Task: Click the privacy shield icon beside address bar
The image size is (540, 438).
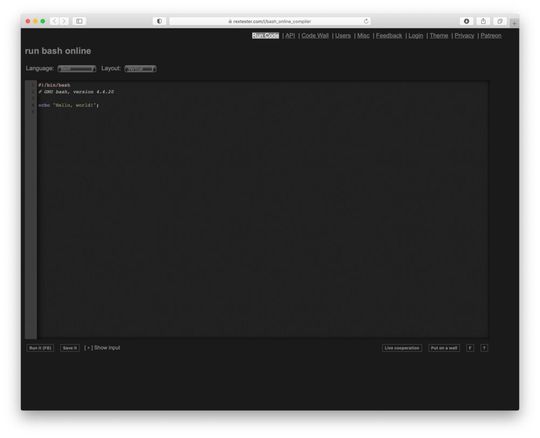Action: tap(159, 21)
